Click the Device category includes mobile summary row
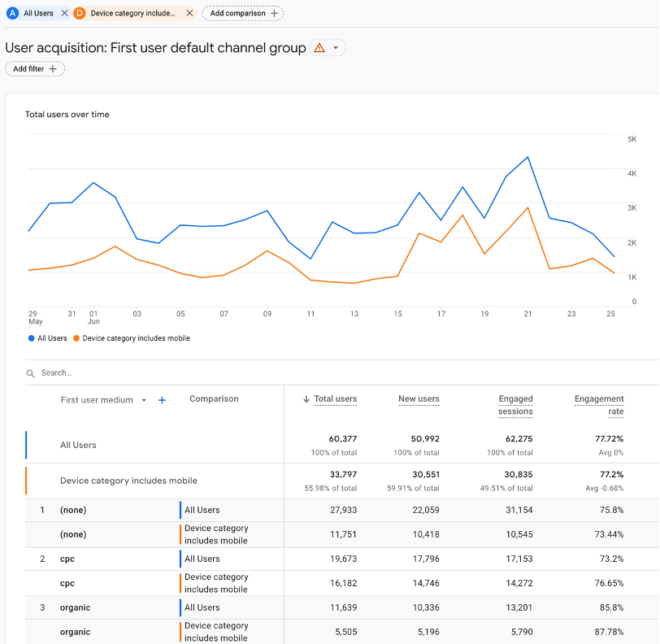The width and height of the screenshot is (660, 644). [128, 481]
